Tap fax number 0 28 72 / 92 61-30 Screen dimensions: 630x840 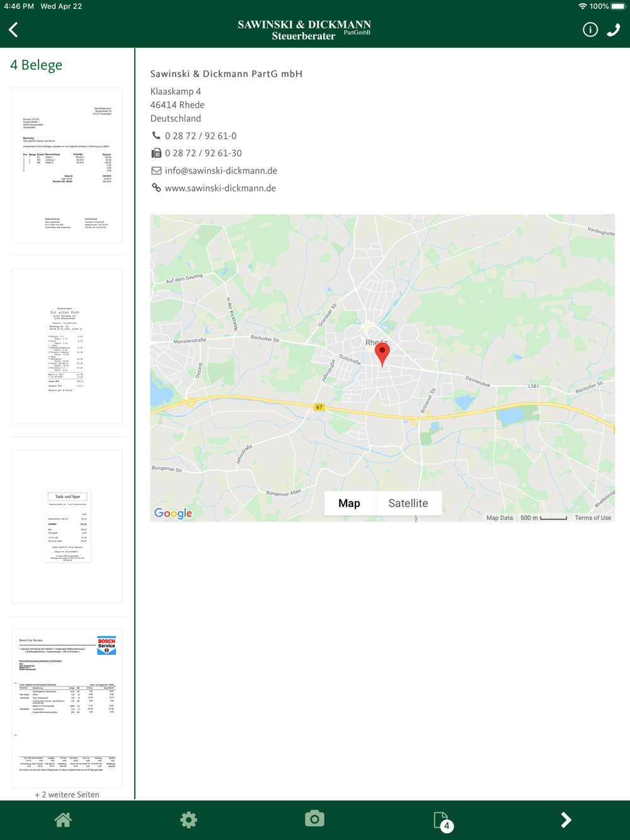(x=203, y=153)
